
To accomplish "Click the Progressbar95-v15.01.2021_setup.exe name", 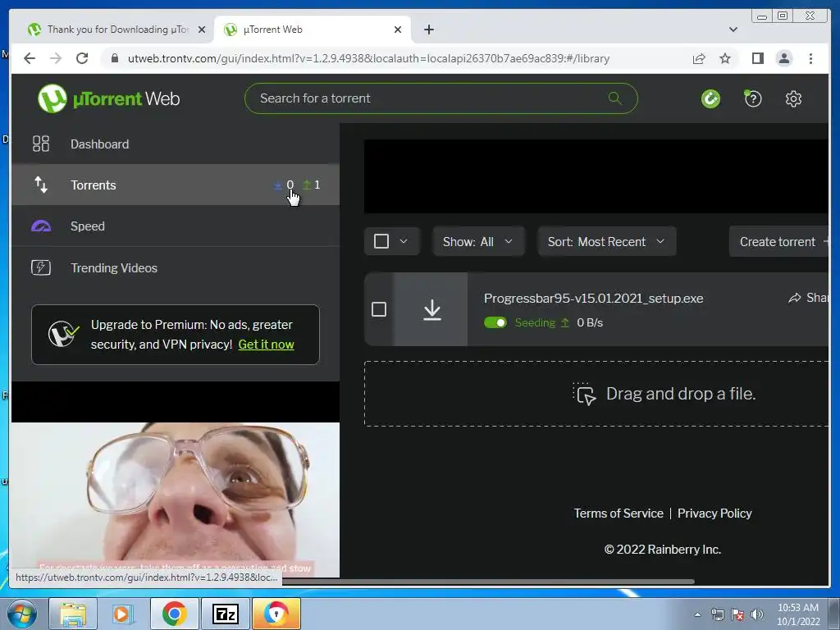I will (x=594, y=299).
